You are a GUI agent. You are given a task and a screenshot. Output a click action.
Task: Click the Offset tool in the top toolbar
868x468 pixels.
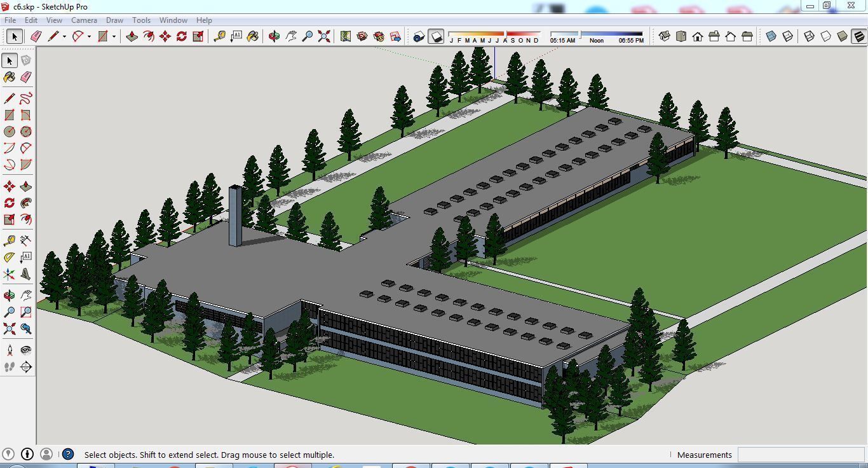click(149, 36)
